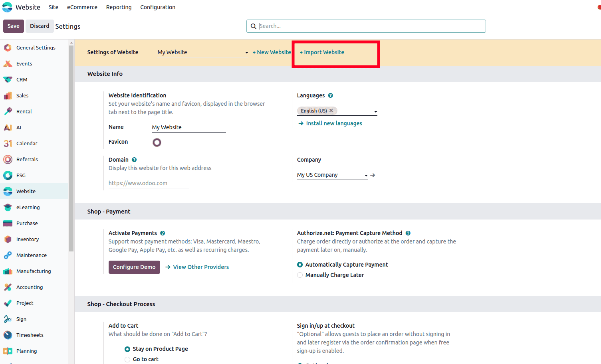Open the My Website selector dropdown

(246, 52)
